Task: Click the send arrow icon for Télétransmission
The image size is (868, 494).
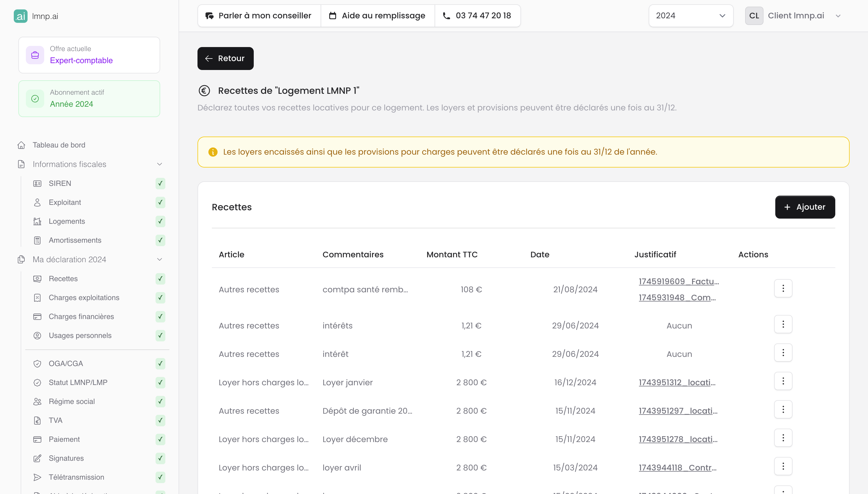Action: point(37,477)
